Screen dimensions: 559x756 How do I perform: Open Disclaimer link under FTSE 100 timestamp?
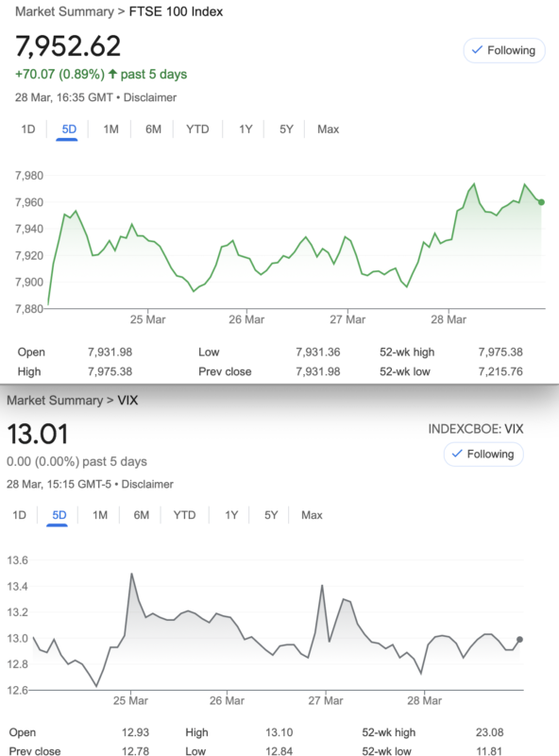pos(150,97)
